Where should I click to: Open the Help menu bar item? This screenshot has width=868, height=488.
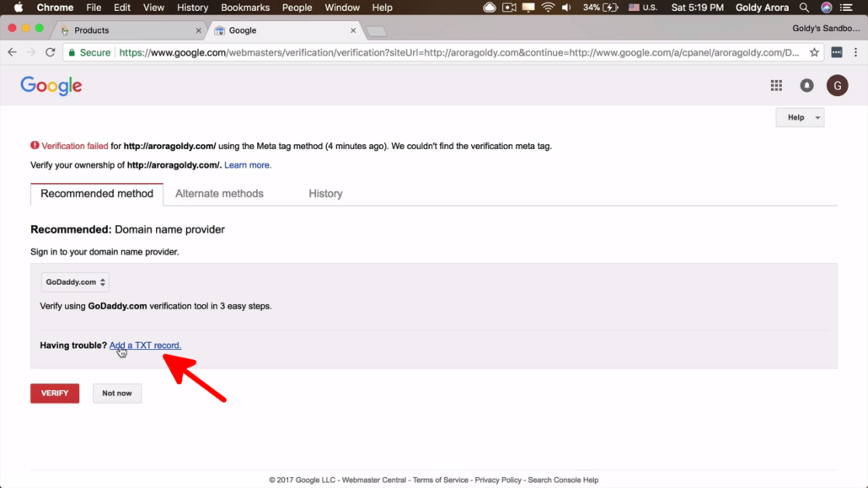point(382,8)
